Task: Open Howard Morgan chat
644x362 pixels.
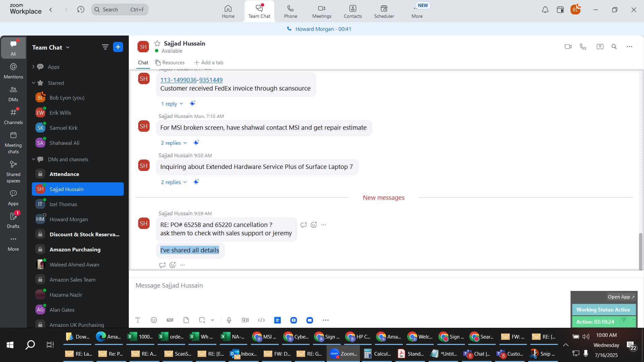Action: point(78,220)
